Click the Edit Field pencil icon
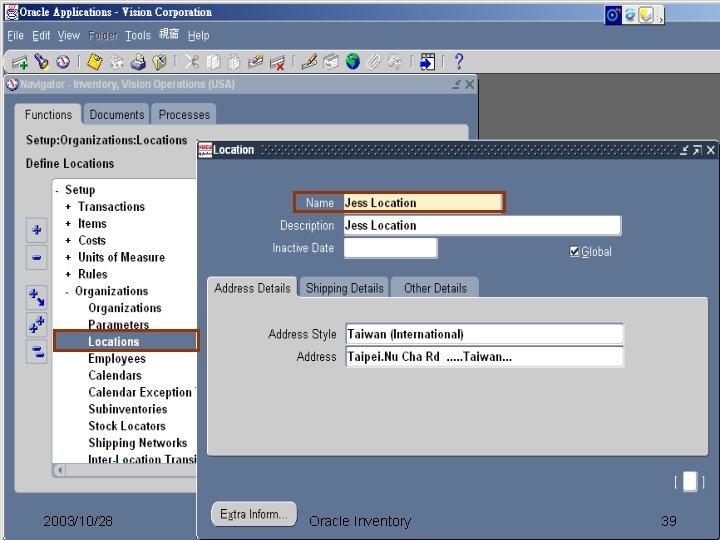 (309, 62)
